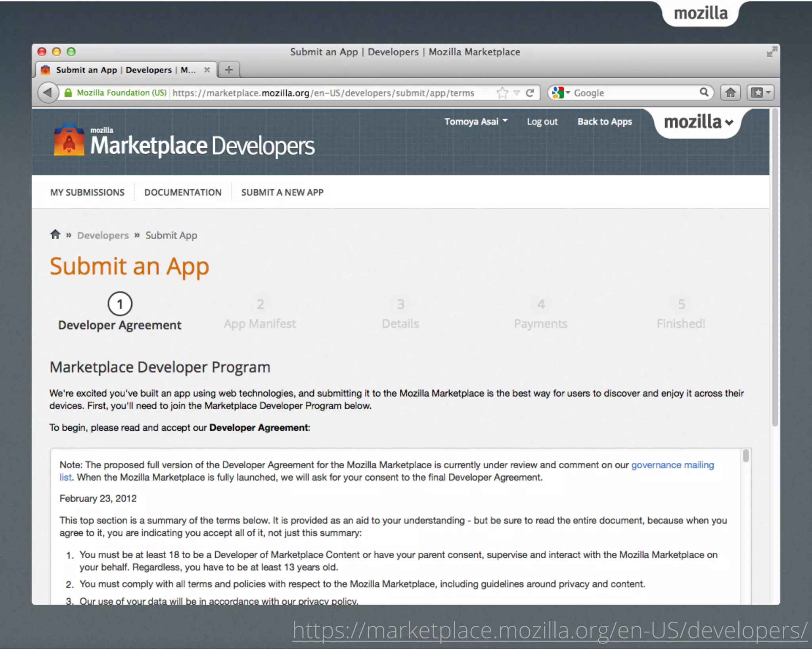Image resolution: width=812 pixels, height=649 pixels.
Task: Open Submit a New App menu item
Action: coord(282,192)
